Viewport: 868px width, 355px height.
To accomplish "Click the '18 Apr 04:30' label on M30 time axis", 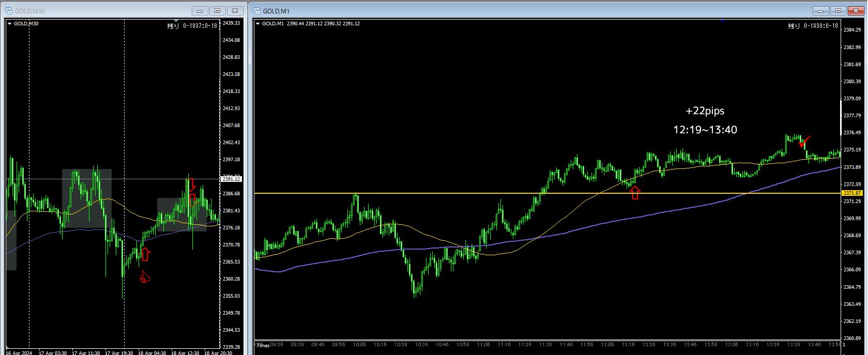I will [x=152, y=353].
